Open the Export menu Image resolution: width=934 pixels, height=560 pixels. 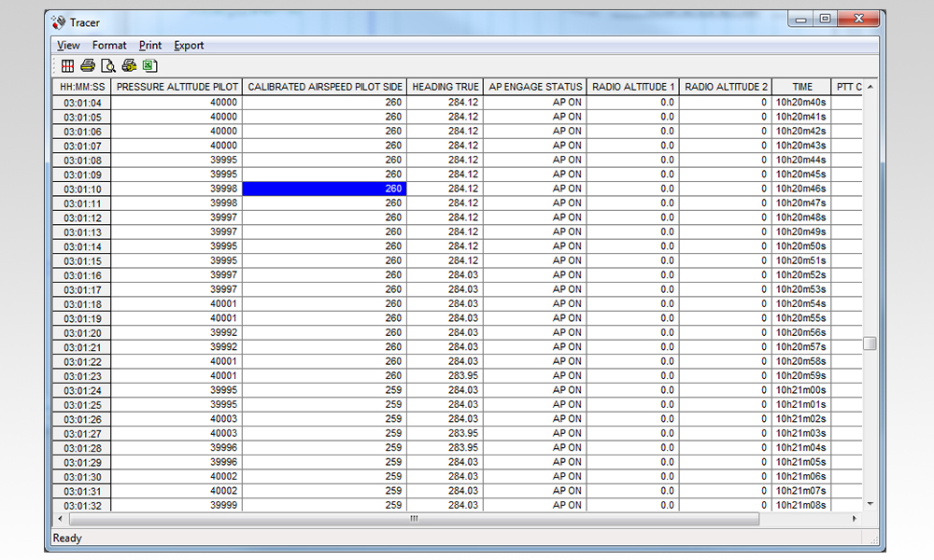coord(189,45)
